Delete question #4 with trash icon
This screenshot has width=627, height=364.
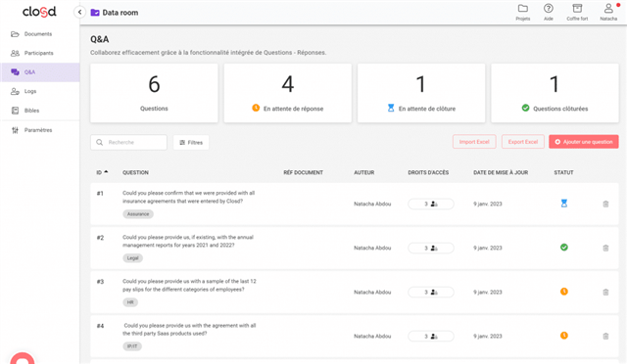coord(605,336)
